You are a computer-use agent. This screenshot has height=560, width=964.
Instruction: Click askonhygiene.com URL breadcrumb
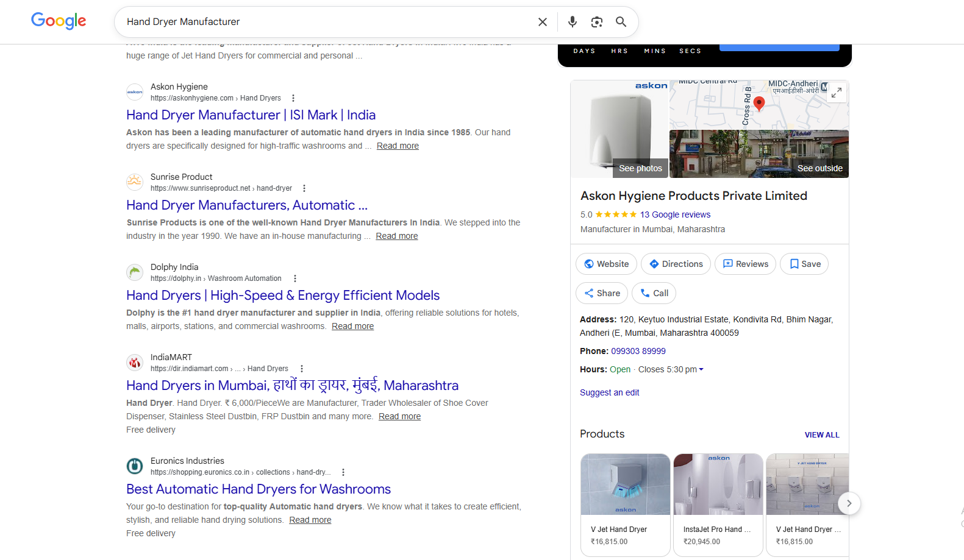pyautogui.click(x=216, y=98)
